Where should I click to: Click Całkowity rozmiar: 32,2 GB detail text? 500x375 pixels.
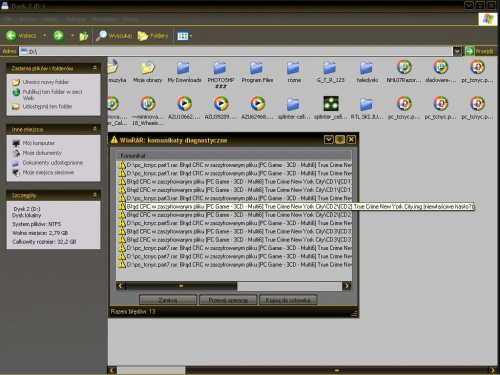(x=44, y=242)
